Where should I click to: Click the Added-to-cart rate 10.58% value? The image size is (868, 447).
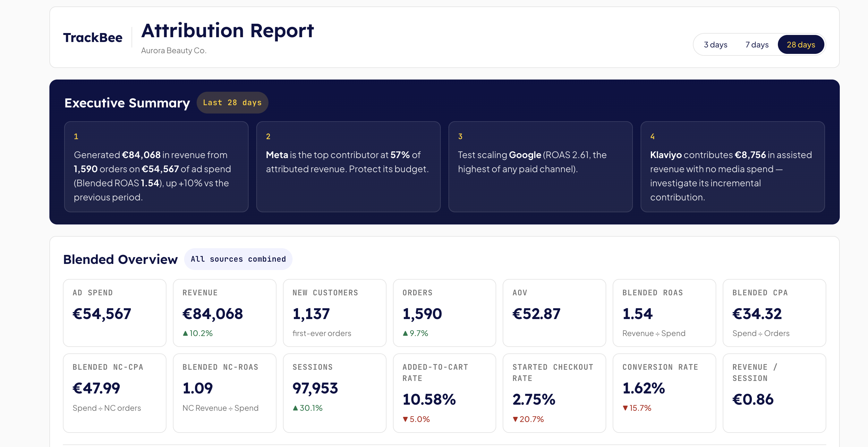tap(429, 399)
